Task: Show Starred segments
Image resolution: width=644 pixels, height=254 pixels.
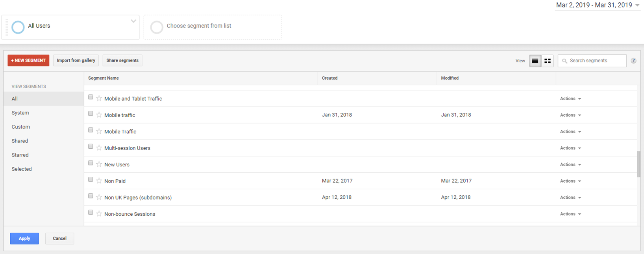Action: (x=44, y=155)
